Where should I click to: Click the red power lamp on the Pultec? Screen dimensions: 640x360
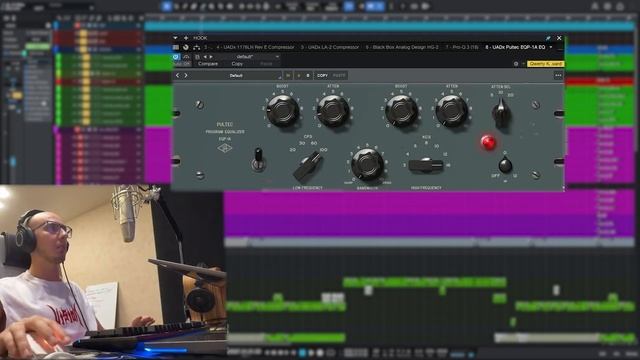click(x=488, y=142)
